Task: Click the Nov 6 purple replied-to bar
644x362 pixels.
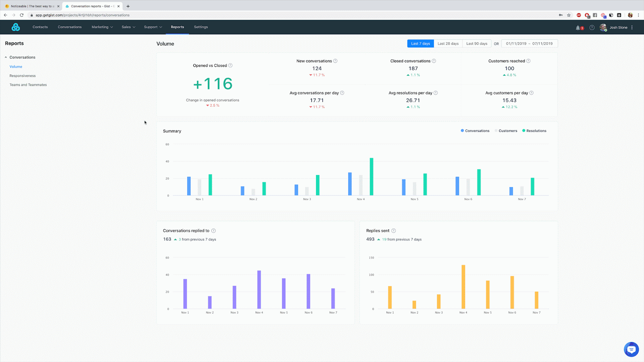Action: tap(308, 292)
